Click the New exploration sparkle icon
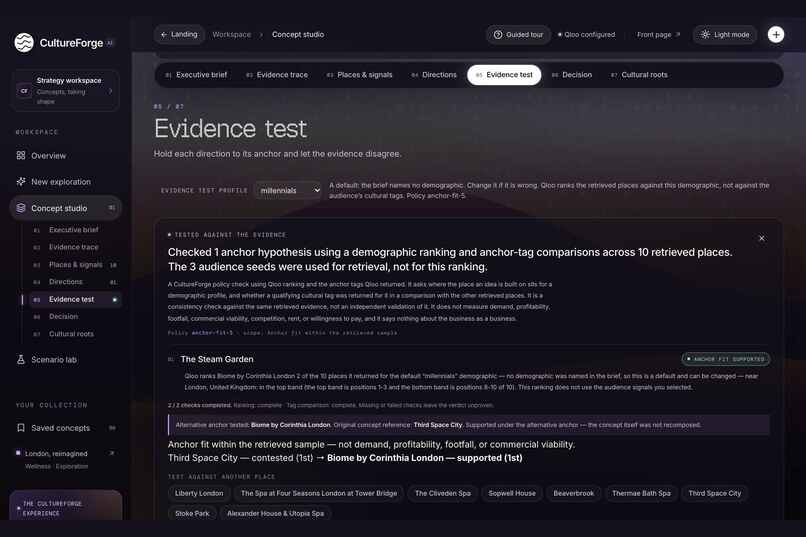The width and height of the screenshot is (806, 537). [x=21, y=181]
